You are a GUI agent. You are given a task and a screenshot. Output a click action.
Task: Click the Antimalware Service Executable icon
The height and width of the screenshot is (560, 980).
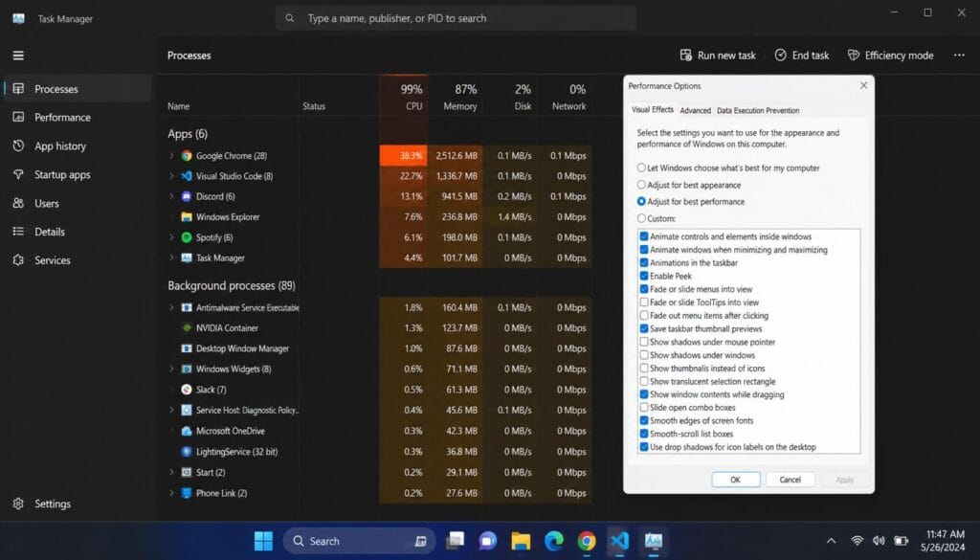tap(187, 307)
